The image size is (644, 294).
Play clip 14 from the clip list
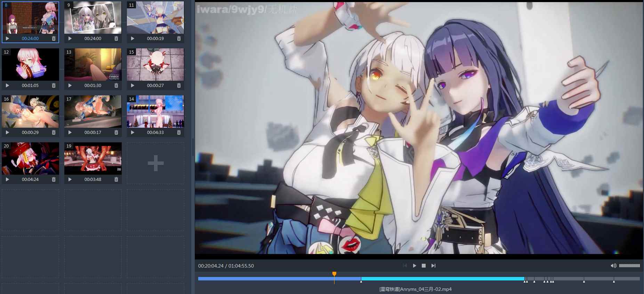pos(132,133)
